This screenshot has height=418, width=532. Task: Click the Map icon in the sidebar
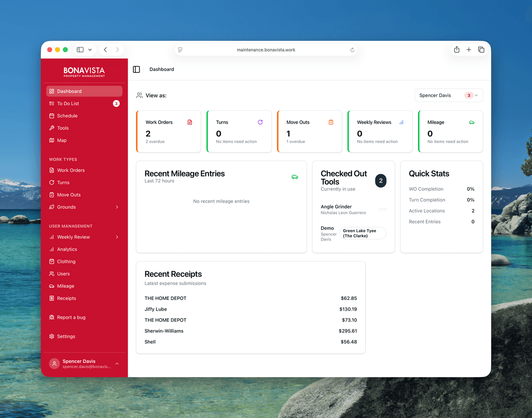(51, 140)
